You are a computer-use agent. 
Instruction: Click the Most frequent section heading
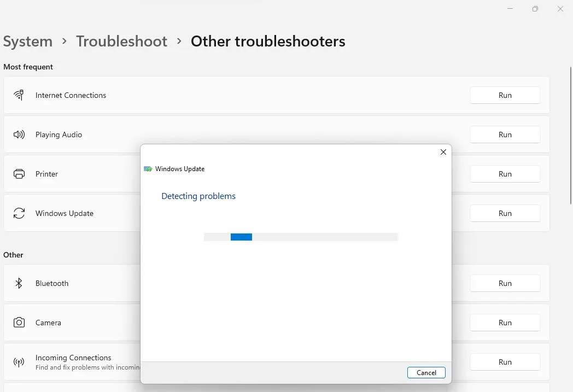[x=28, y=67]
